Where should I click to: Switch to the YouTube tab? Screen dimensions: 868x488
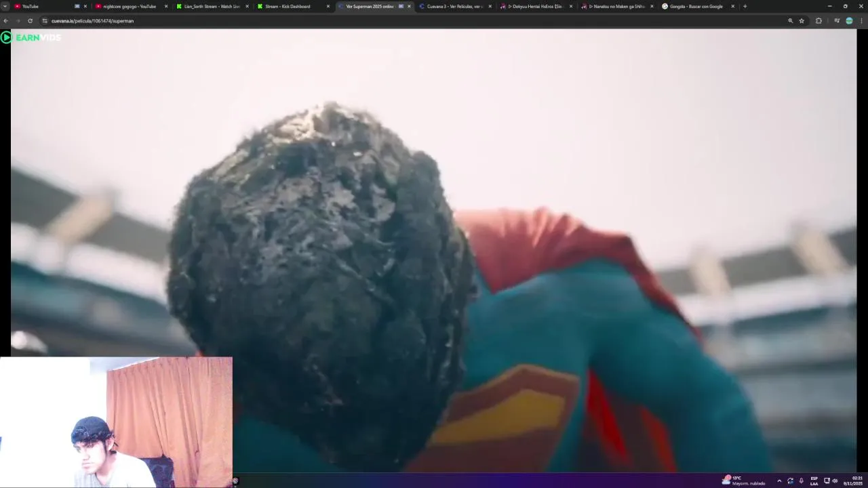(50, 6)
